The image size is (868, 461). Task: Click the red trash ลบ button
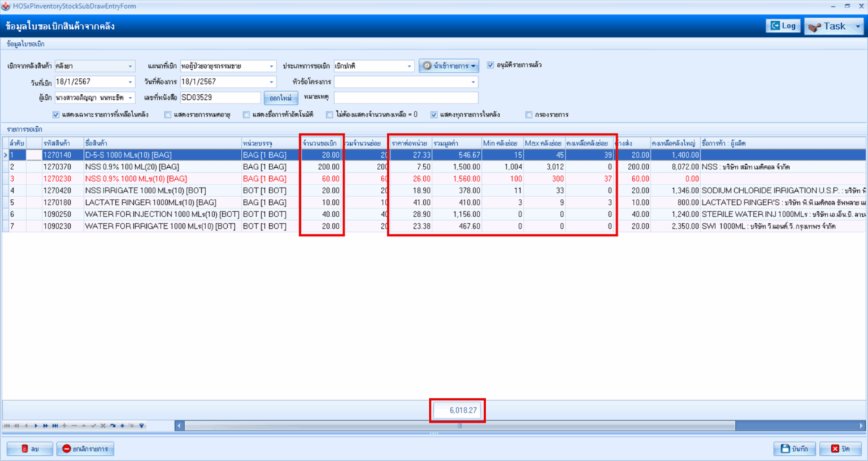click(29, 449)
